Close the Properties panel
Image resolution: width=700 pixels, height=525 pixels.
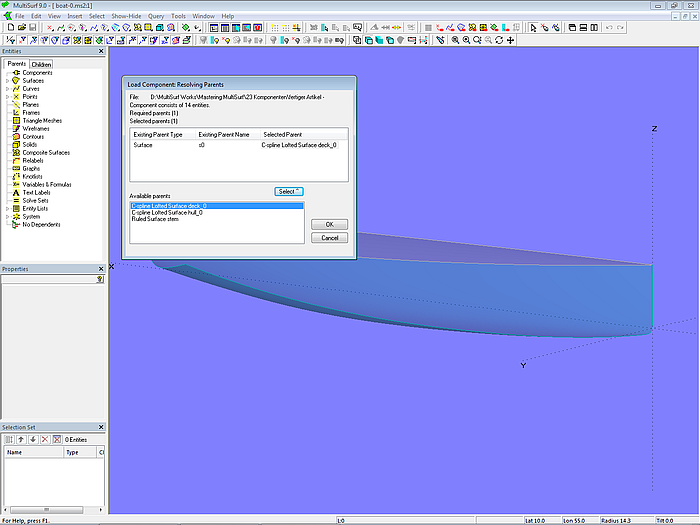coord(101,269)
